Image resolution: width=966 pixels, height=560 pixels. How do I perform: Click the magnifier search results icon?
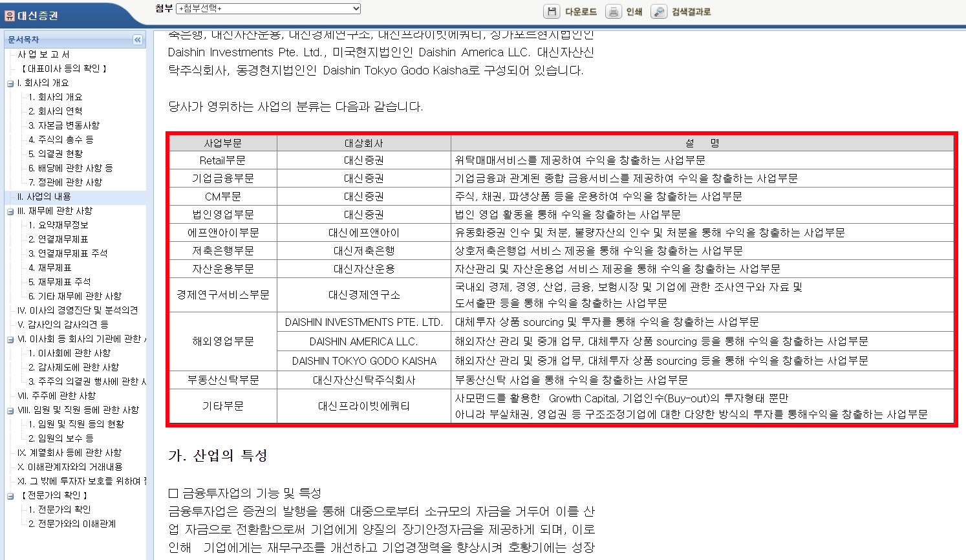tap(659, 12)
